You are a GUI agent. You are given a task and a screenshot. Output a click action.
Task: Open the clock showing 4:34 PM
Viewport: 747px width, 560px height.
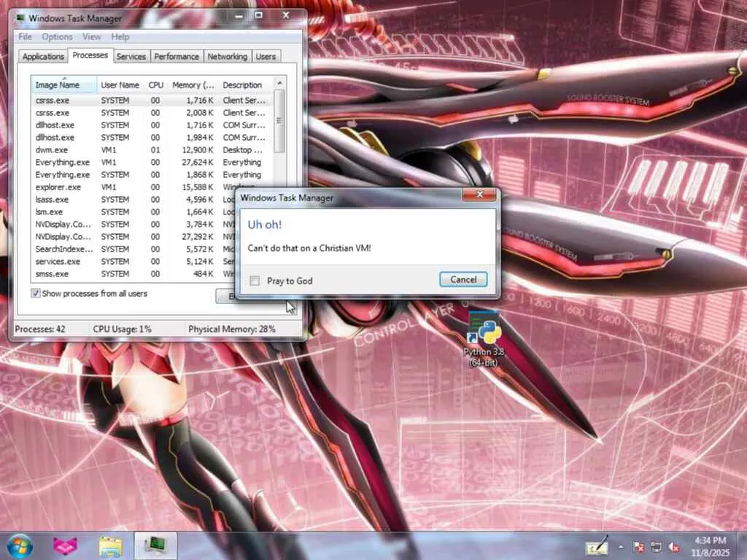pos(711,546)
